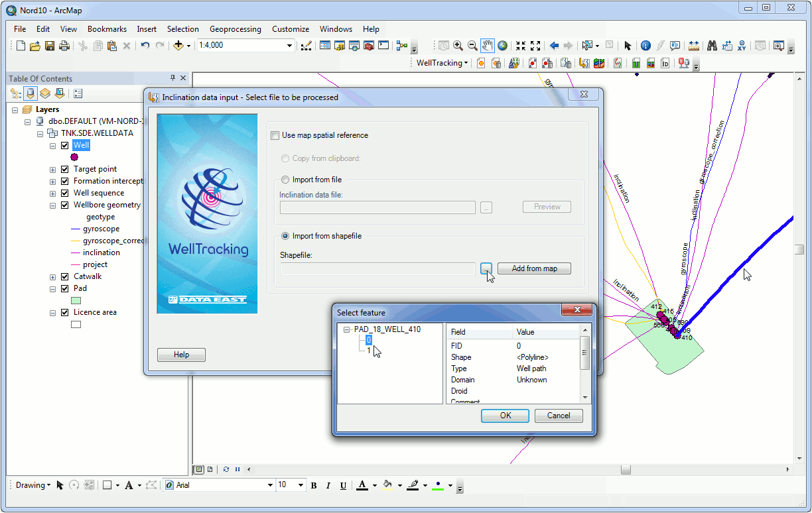Open the font name dropdown Arial

point(270,485)
